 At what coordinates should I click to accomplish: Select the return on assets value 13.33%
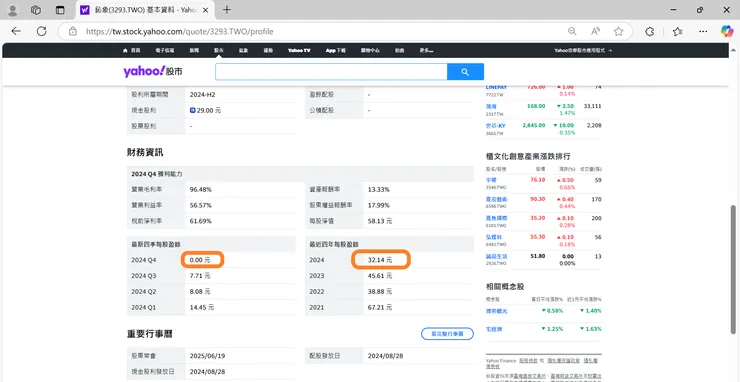coord(378,189)
